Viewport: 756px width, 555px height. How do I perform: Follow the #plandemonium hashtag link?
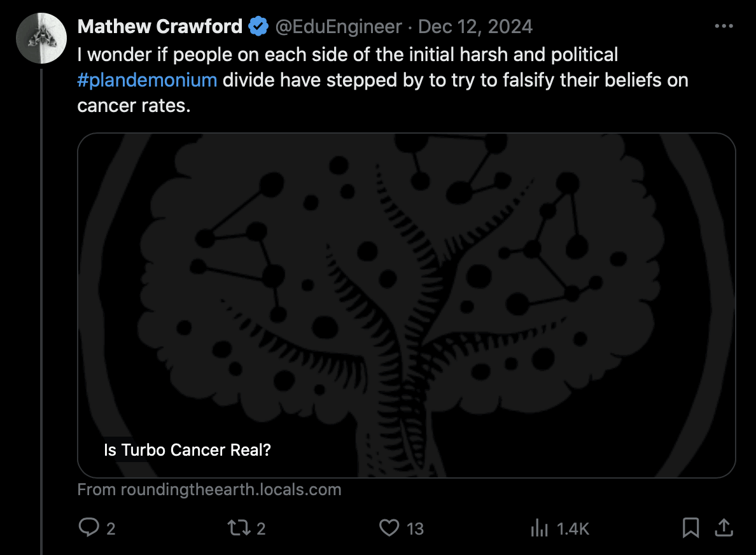pyautogui.click(x=147, y=80)
